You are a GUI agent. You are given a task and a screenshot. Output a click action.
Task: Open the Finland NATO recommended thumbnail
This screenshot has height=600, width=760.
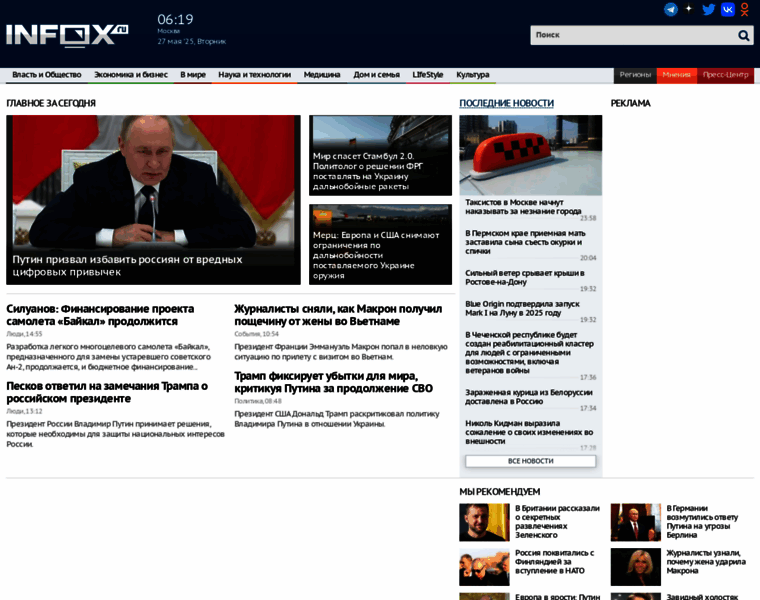tap(484, 567)
